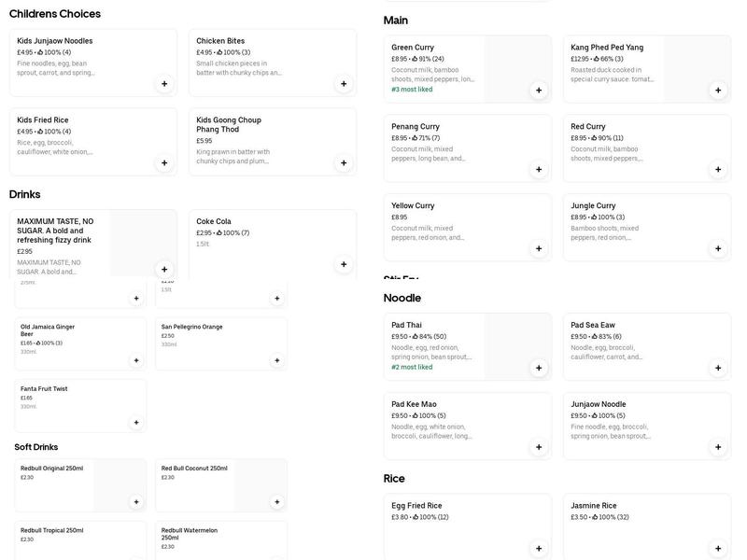Image resolution: width=747 pixels, height=560 pixels.
Task: Add Penang Curry using plus button
Action: click(x=539, y=170)
